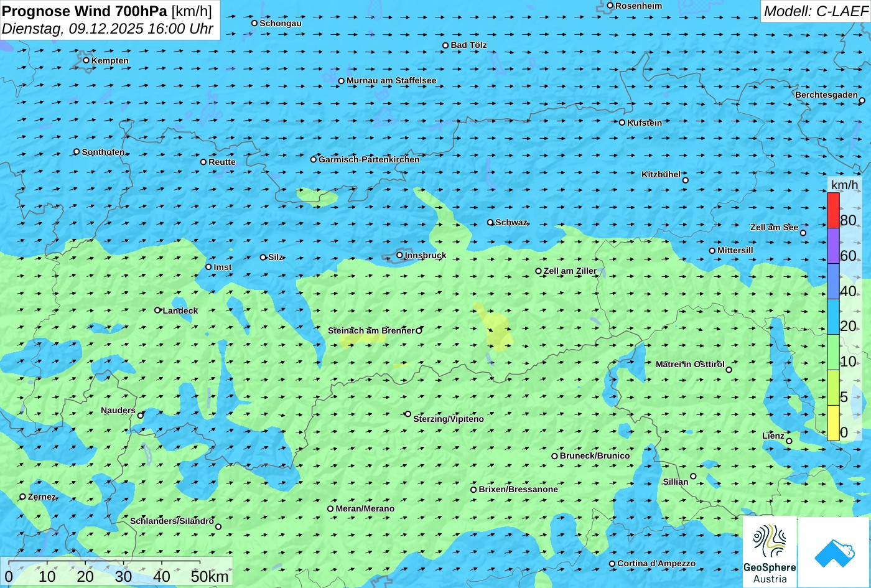The image size is (871, 588).
Task: Click the Schwaz label
Action: (511, 222)
